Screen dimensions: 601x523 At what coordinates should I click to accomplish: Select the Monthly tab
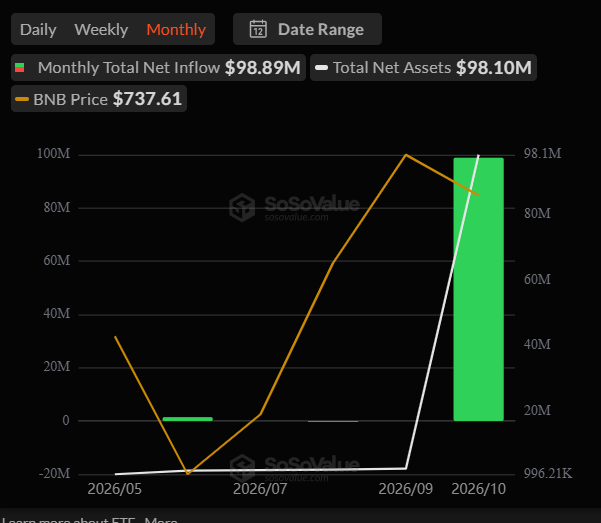[x=176, y=30]
